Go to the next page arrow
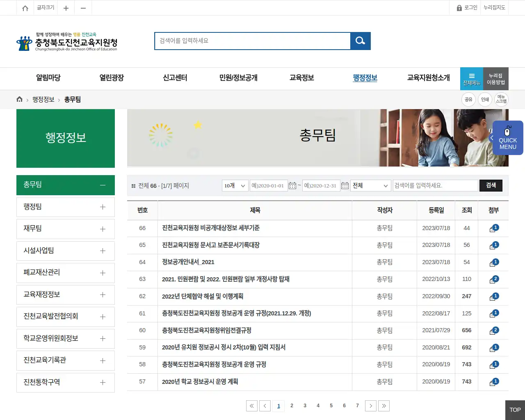The height and width of the screenshot is (420, 525). 371,406
